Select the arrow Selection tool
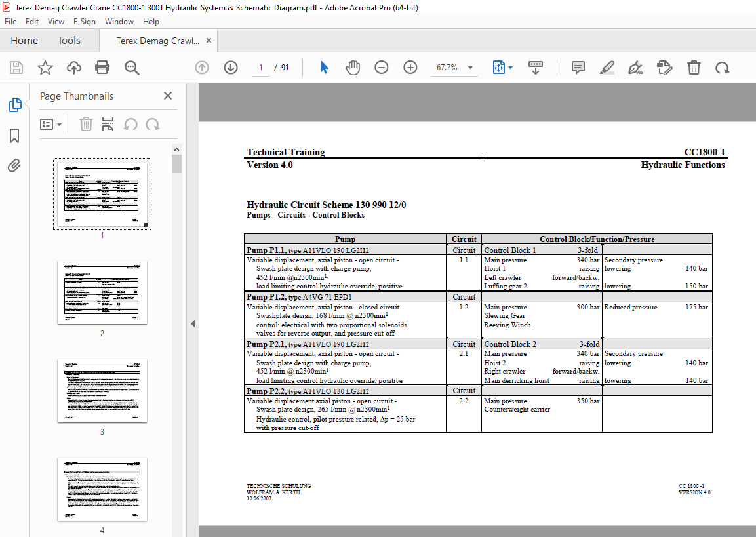 pos(324,68)
